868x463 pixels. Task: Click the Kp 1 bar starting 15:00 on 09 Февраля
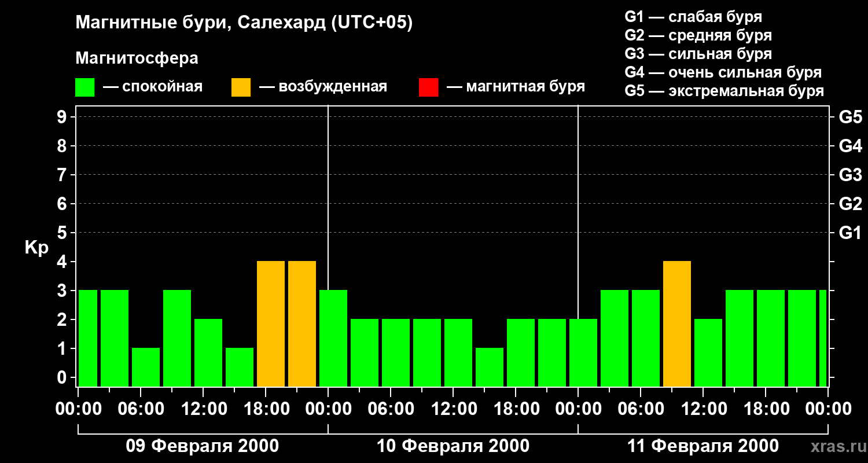240,368
